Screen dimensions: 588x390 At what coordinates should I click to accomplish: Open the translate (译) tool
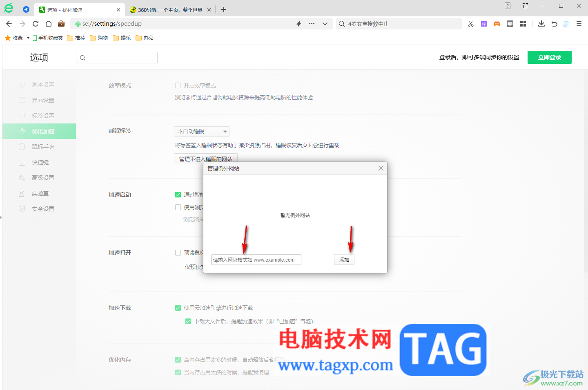(483, 24)
